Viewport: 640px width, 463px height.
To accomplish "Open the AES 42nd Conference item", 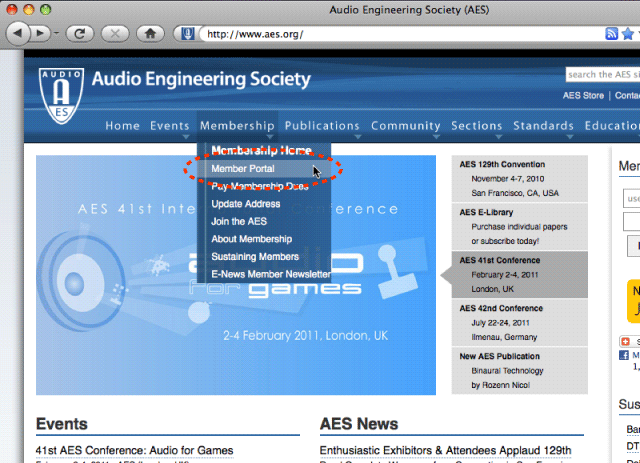I will click(x=519, y=323).
